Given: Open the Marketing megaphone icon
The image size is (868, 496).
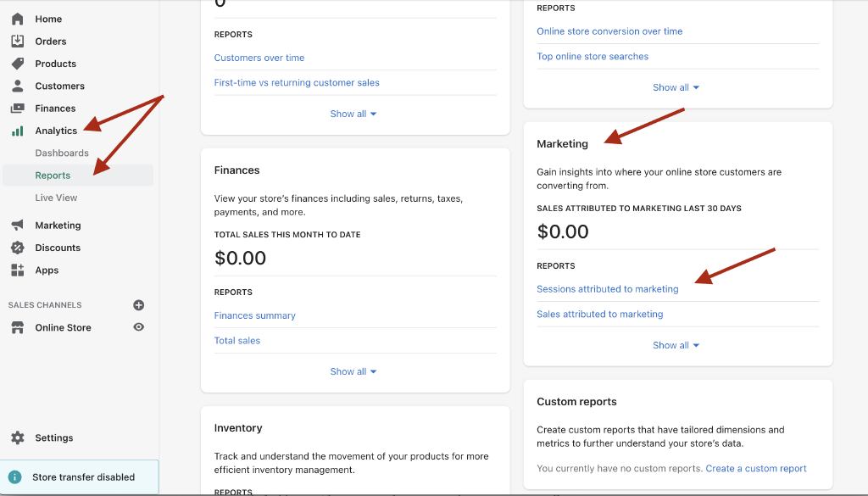Looking at the screenshot, I should pyautogui.click(x=19, y=225).
